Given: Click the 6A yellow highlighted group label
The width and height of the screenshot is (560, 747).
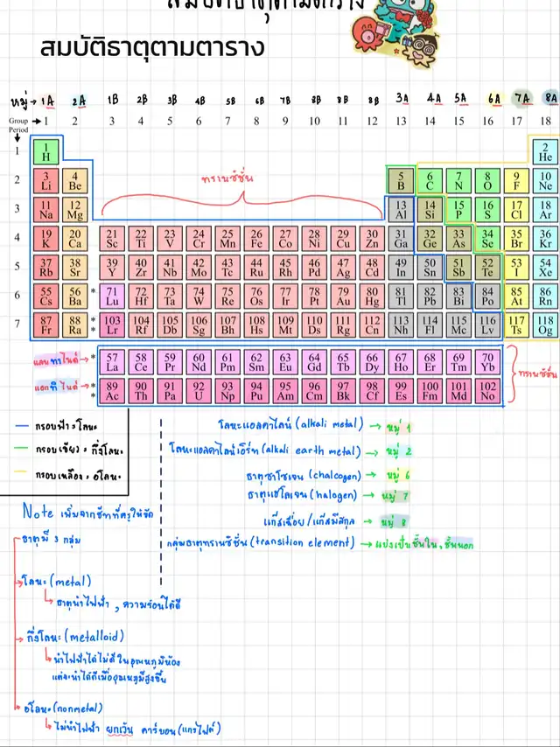Looking at the screenshot, I should 494,99.
